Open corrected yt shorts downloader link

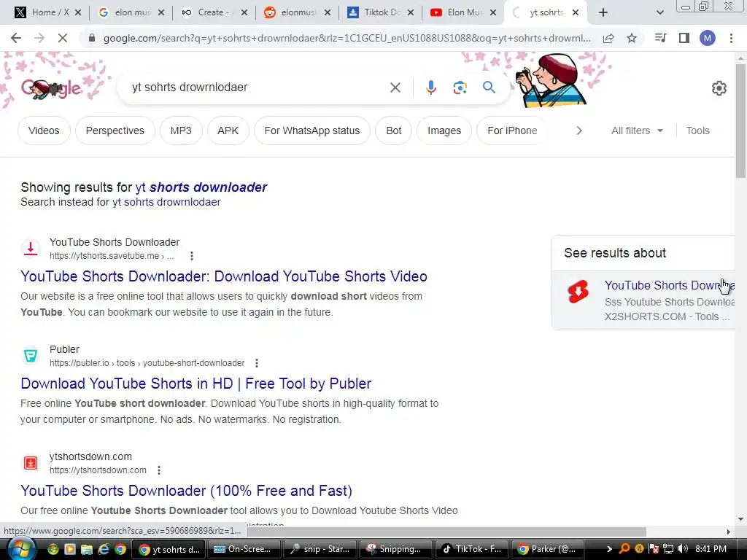(201, 187)
